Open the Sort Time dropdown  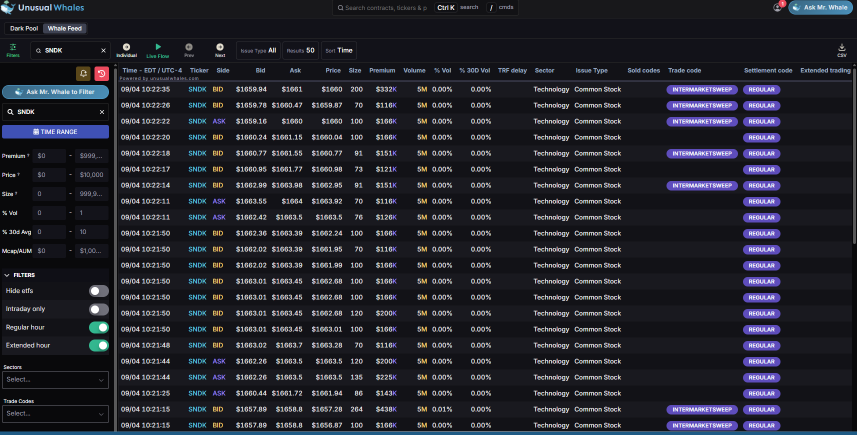point(339,50)
